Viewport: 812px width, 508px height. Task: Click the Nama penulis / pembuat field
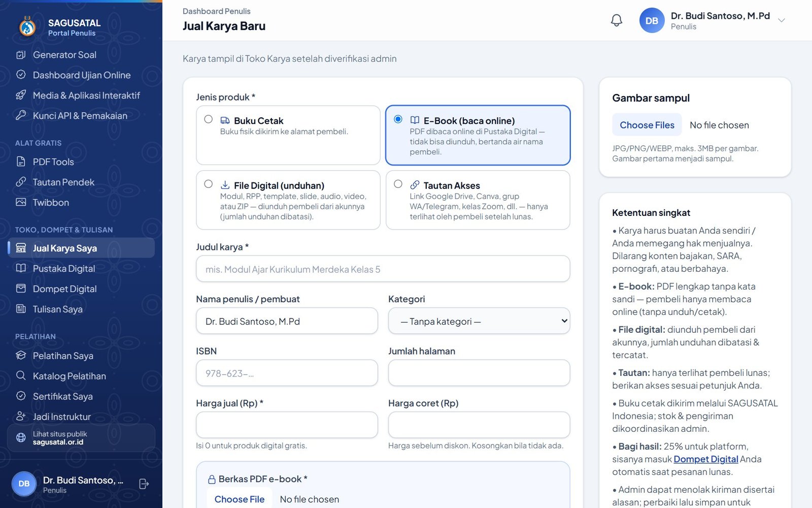(x=287, y=321)
